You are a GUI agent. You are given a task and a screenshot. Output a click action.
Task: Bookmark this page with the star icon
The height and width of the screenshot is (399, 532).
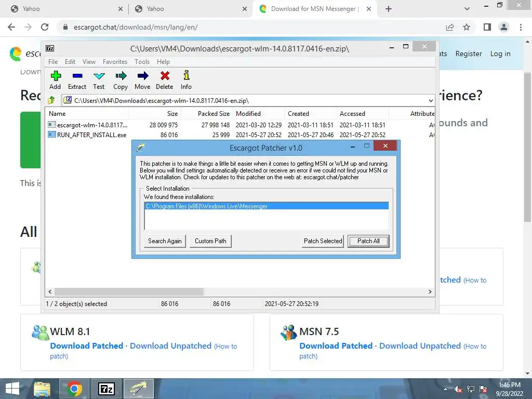coord(467,27)
